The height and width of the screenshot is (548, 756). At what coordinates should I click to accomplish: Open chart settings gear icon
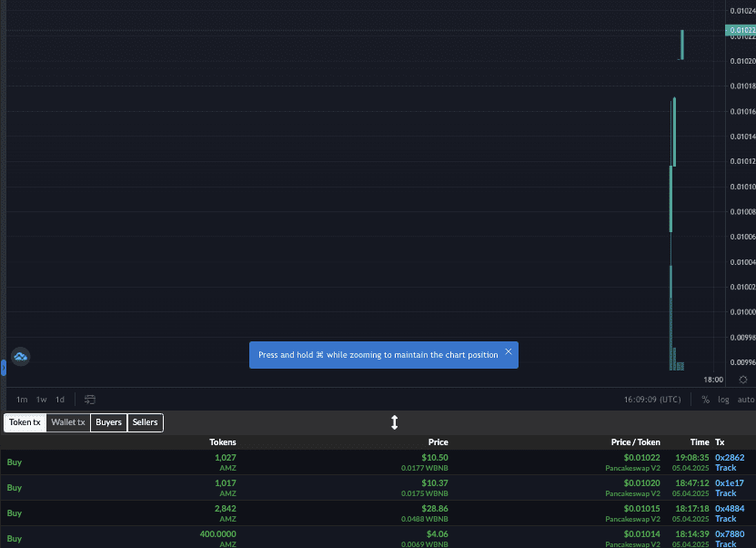tap(743, 380)
